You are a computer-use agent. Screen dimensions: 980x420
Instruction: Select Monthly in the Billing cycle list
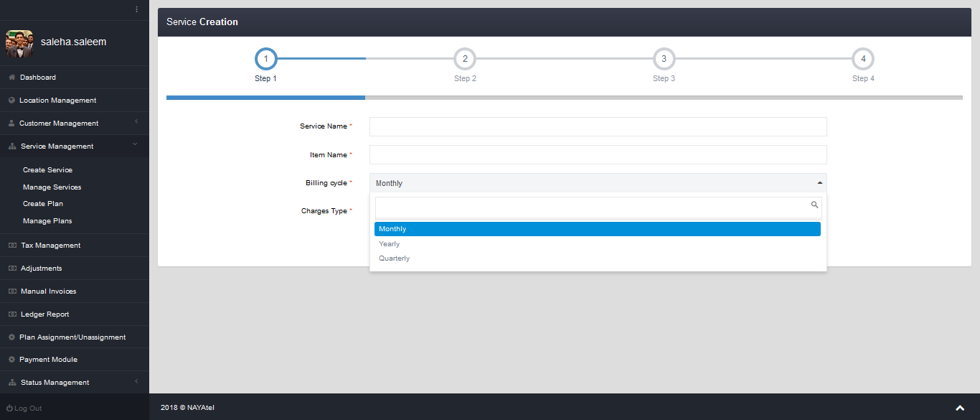coord(598,229)
